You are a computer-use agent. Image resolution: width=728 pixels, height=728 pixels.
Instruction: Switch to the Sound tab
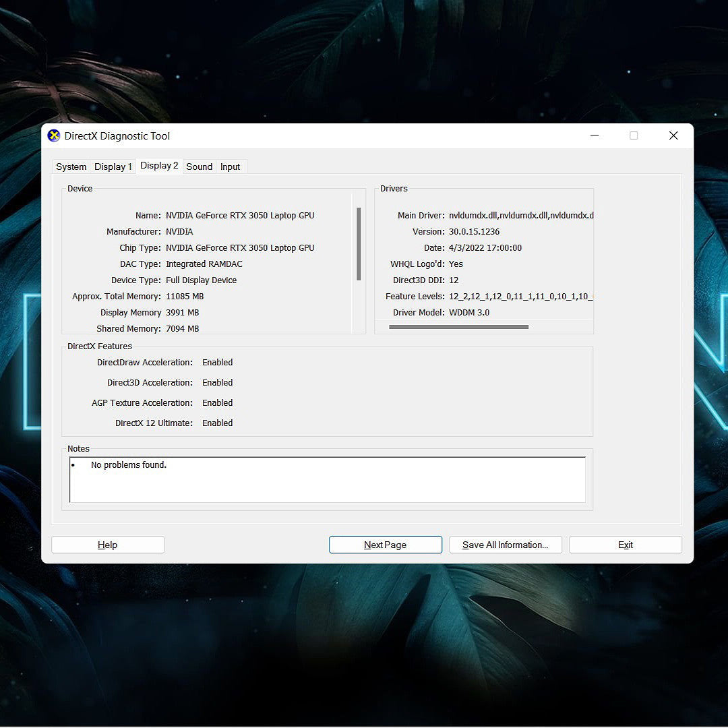click(199, 166)
